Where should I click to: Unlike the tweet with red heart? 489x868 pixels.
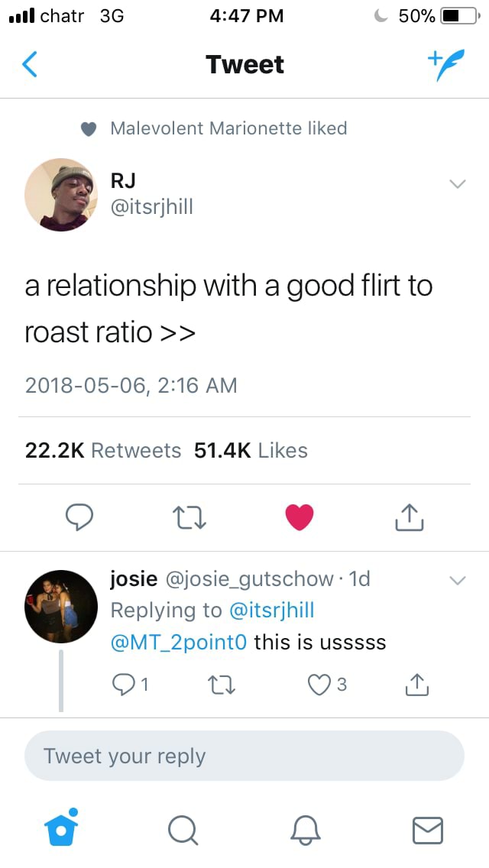click(x=300, y=517)
